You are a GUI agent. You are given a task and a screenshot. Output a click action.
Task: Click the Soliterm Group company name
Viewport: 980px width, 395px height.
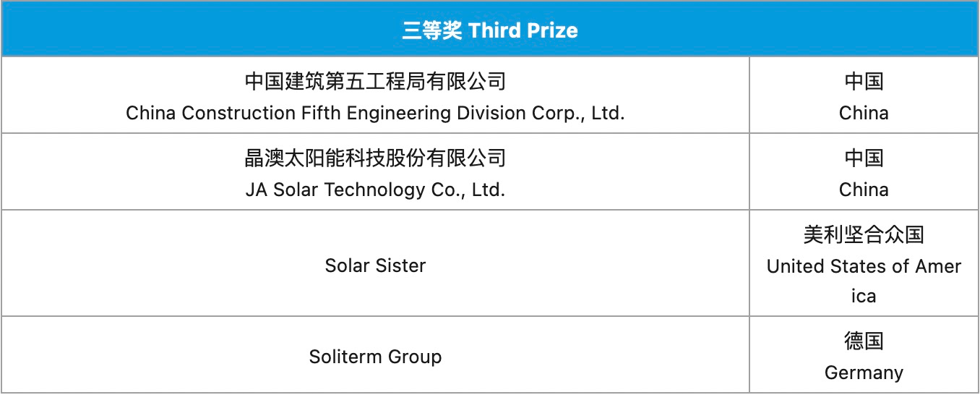[x=375, y=357]
